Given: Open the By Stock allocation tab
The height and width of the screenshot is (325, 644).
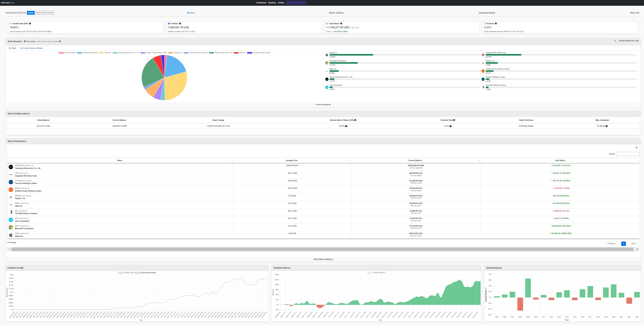Looking at the screenshot, I should pos(13,48).
